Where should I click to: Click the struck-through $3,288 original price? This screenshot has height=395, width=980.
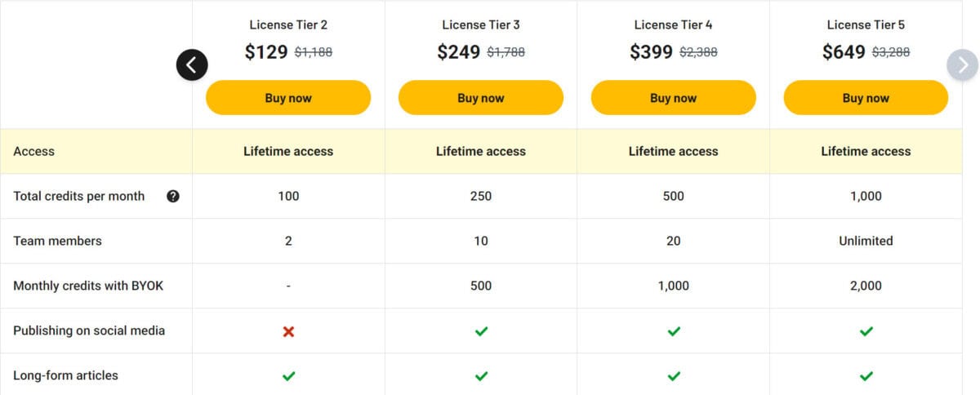[891, 52]
